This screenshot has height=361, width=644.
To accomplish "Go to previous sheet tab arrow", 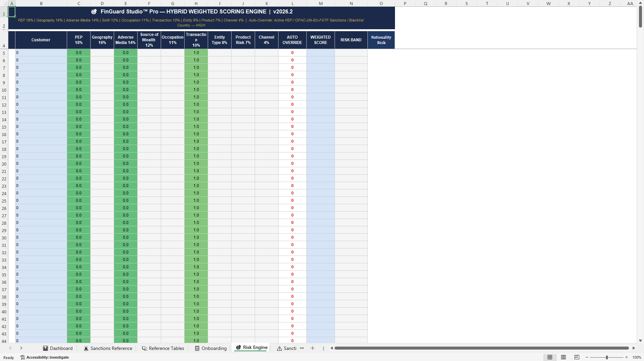I will pos(10,348).
